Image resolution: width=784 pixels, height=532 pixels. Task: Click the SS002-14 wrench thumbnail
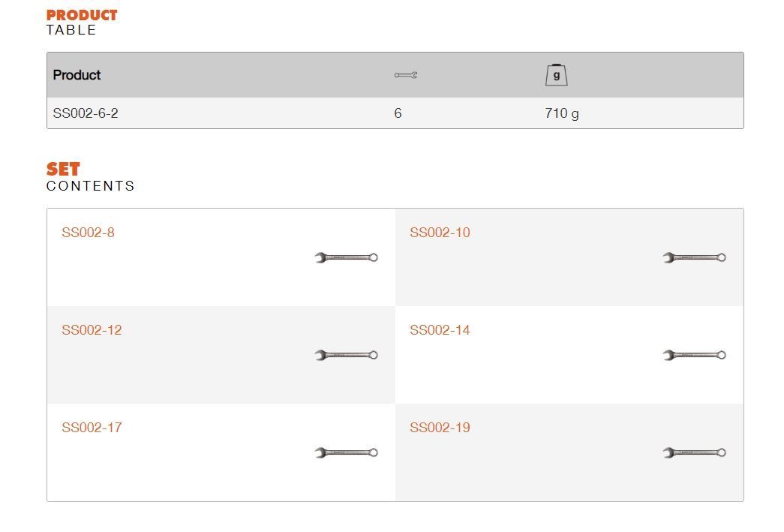[694, 355]
